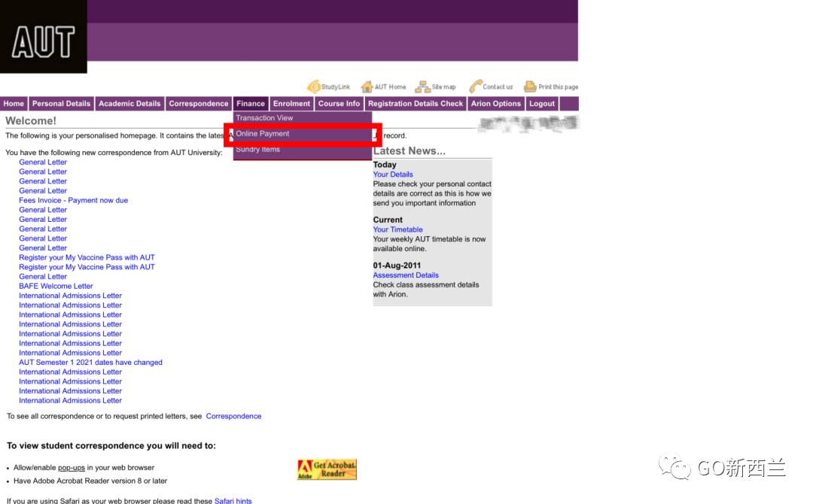
Task: Click the Get Acrobat Reader badge
Action: (327, 469)
